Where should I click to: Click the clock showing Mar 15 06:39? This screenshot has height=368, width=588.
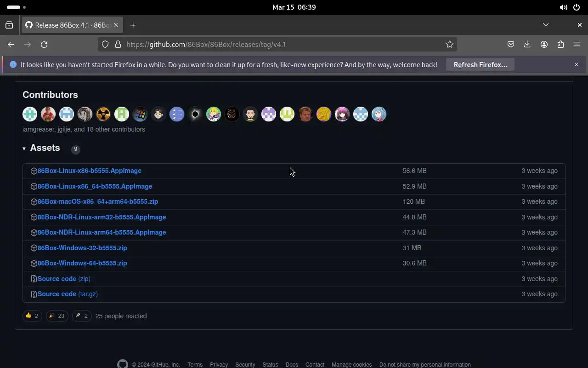(x=294, y=7)
